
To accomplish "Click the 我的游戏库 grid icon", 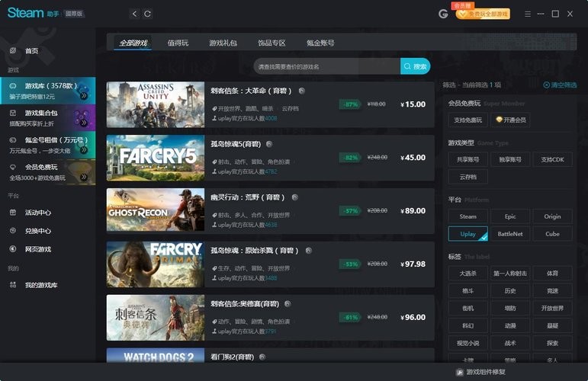I will coord(13,285).
